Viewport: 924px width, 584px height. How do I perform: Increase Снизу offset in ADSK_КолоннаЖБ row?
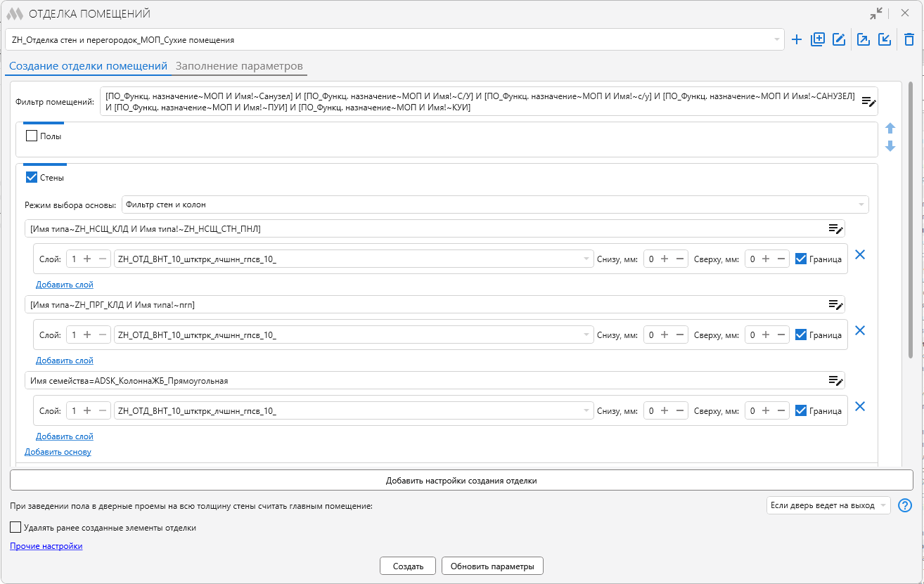[665, 410]
